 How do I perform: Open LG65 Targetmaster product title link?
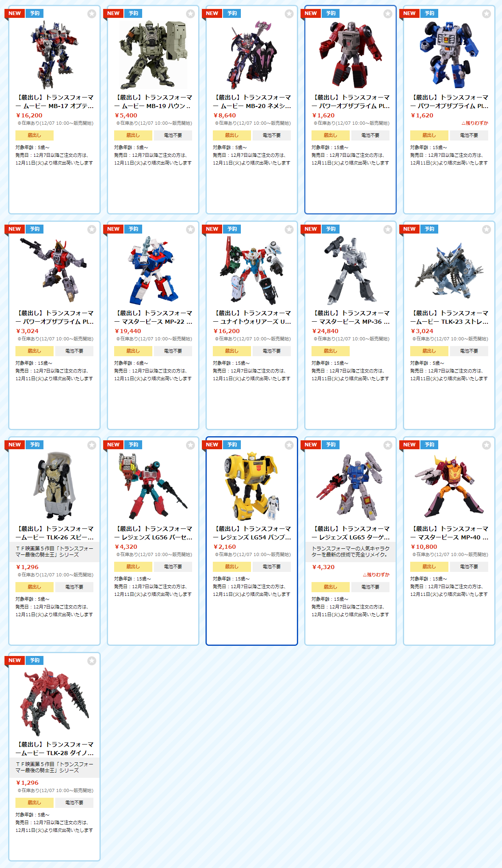pyautogui.click(x=351, y=533)
